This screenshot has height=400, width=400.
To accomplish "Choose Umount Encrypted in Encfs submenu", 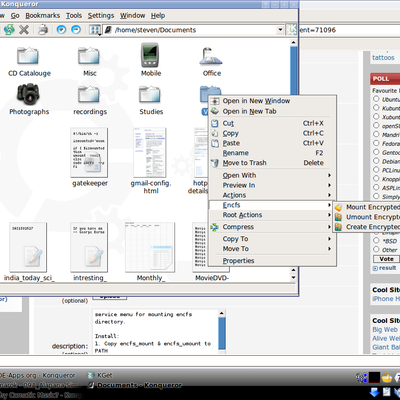I will [x=367, y=217].
